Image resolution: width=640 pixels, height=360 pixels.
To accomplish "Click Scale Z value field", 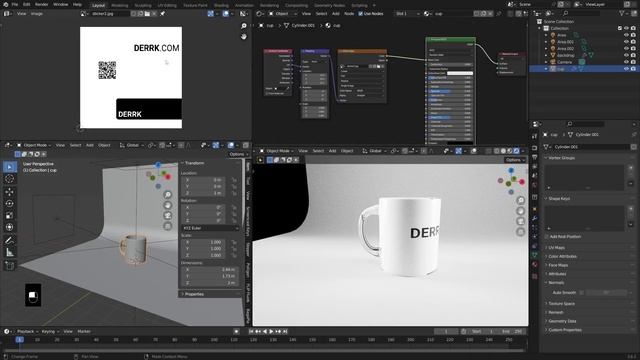I will click(x=203, y=255).
